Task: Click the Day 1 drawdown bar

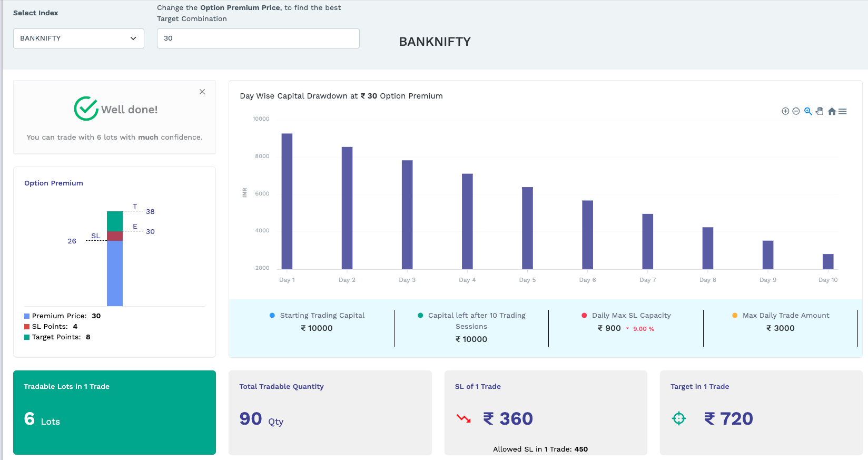Action: point(287,201)
